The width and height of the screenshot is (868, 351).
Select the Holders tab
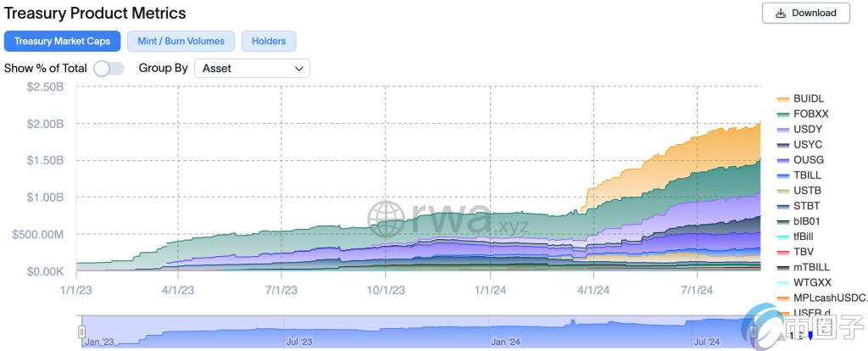coord(269,41)
